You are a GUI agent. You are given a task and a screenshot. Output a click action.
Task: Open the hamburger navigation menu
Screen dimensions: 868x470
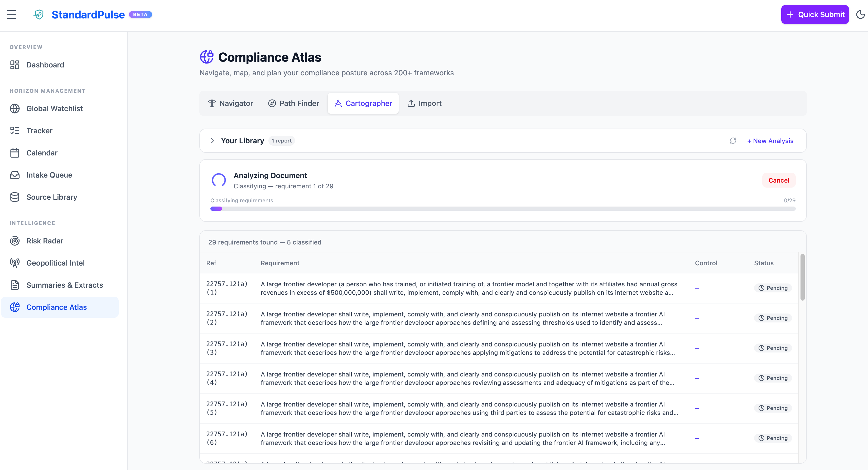coord(11,14)
